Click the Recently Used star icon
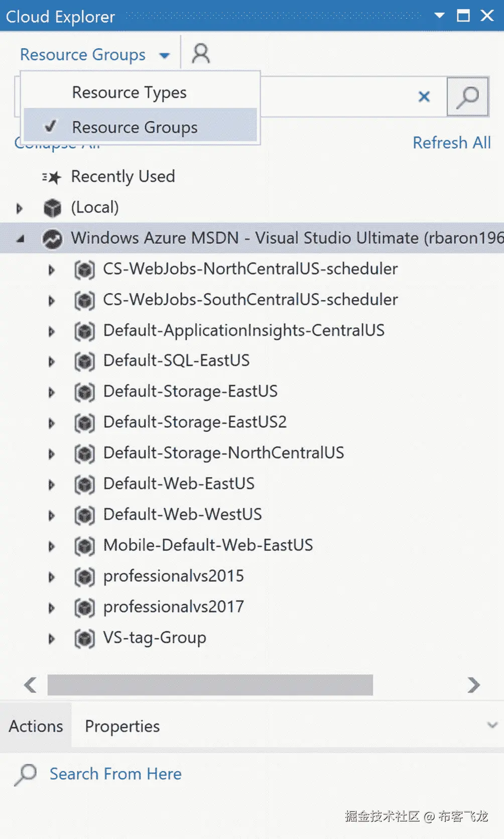Image resolution: width=504 pixels, height=839 pixels. coord(52,177)
